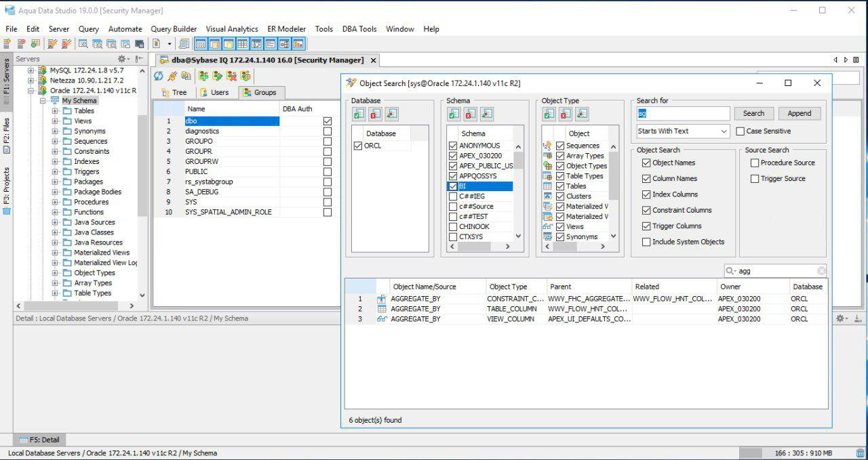This screenshot has height=460, width=868.
Task: Open the DBA Tools menu
Action: point(359,29)
